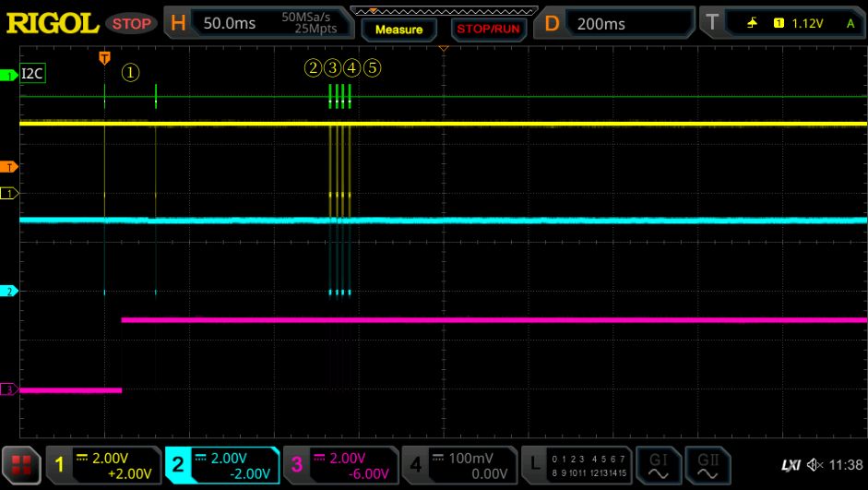Viewport: 868px width, 490px height.
Task: Click the orange H horizontal label
Action: pyautogui.click(x=178, y=23)
